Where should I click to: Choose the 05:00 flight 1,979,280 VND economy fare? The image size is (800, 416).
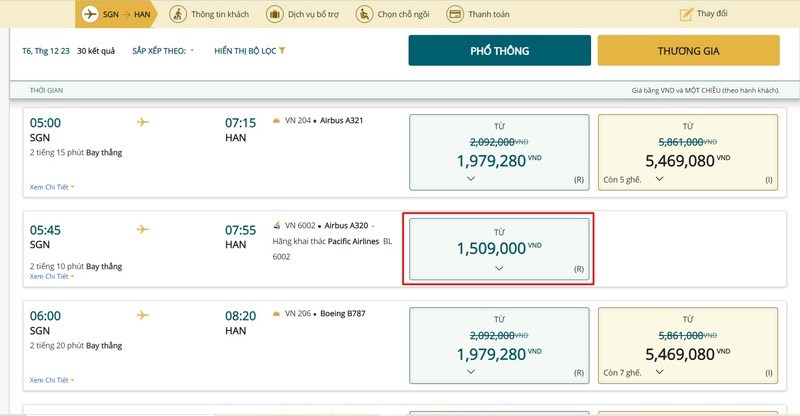pyautogui.click(x=498, y=152)
